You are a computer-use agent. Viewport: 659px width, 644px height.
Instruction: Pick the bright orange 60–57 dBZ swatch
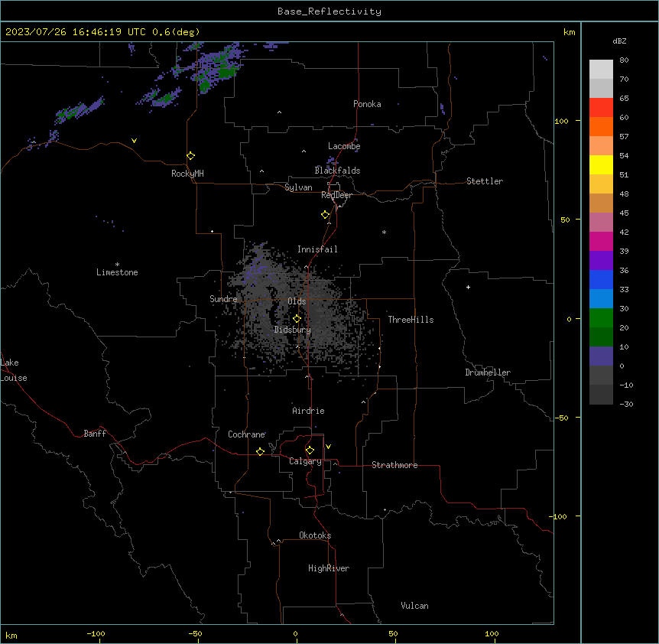pos(601,126)
